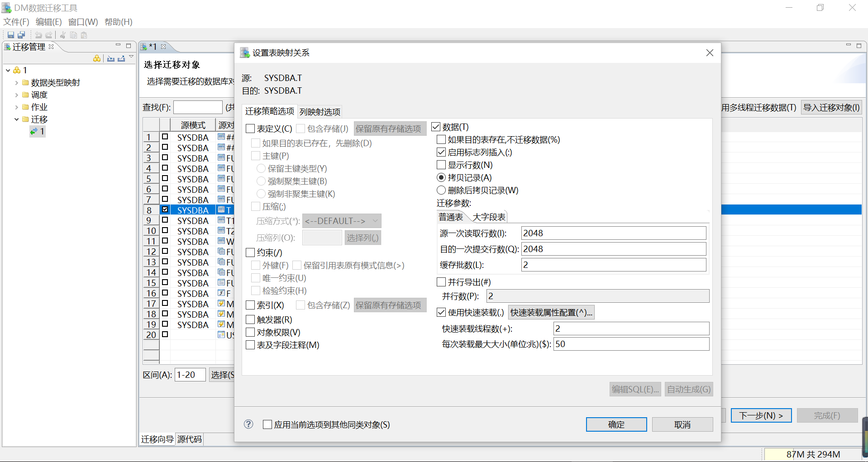
Task: Click the 调度 folder icon in tree
Action: [x=26, y=95]
